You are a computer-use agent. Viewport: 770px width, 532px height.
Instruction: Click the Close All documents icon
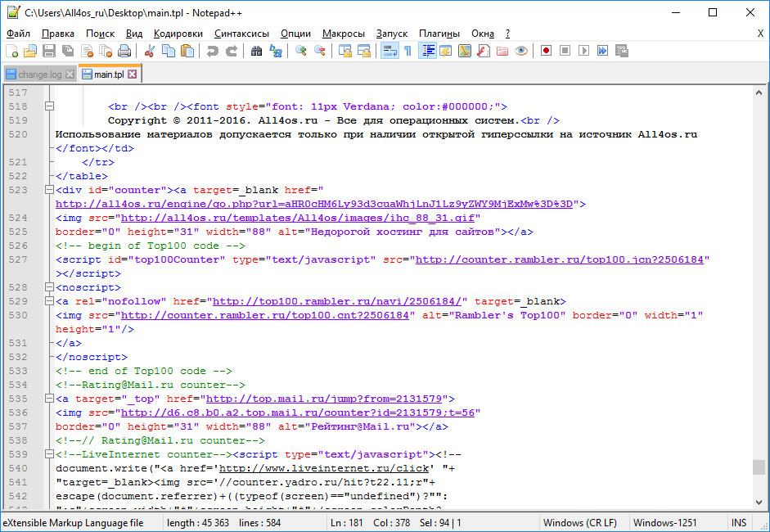click(x=106, y=51)
